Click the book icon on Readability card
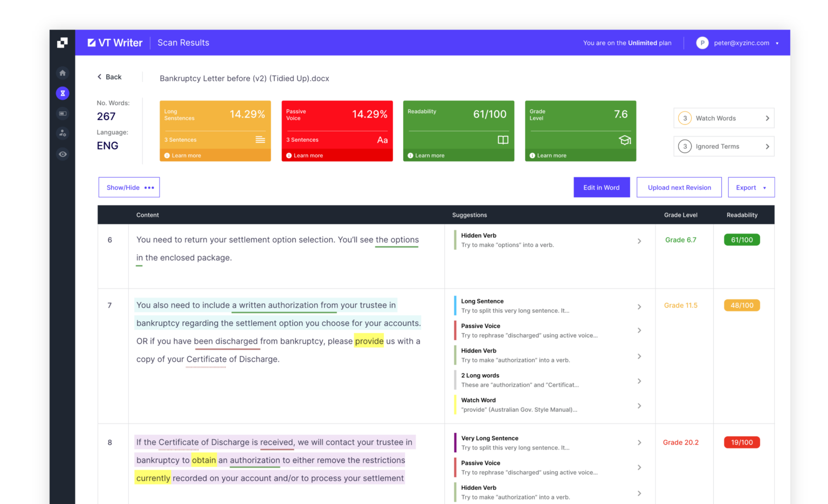 click(502, 140)
